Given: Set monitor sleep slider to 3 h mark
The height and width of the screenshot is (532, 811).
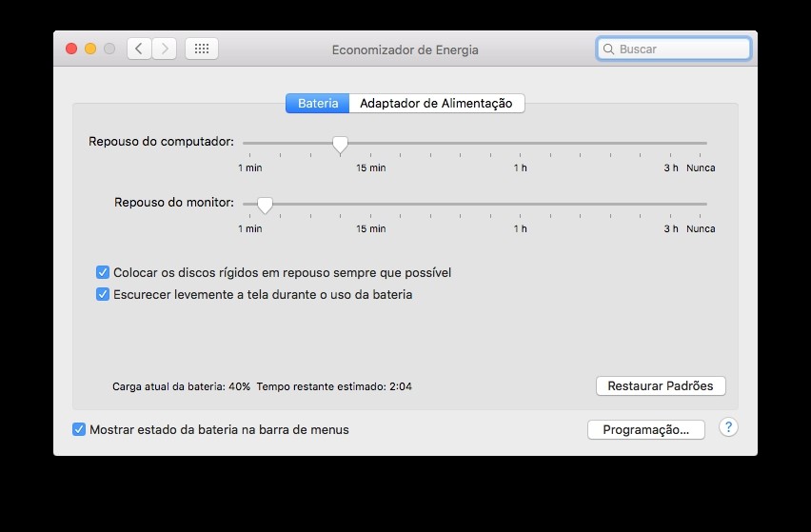Looking at the screenshot, I should tap(672, 204).
